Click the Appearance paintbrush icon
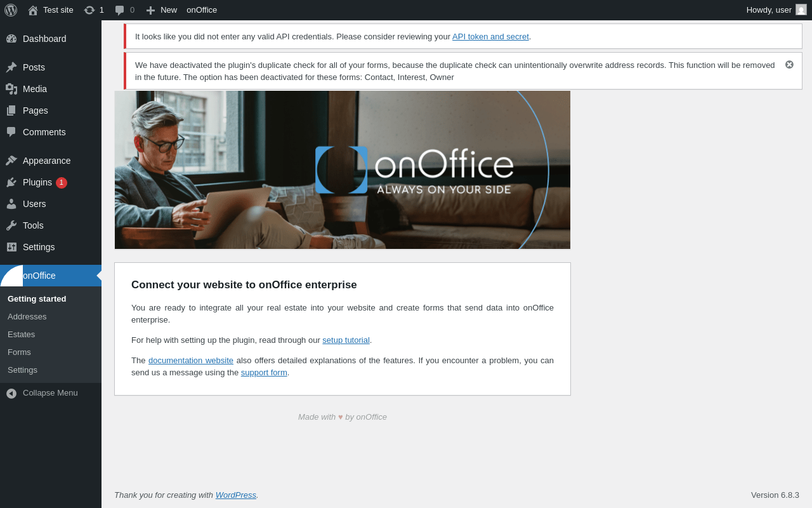The height and width of the screenshot is (508, 812). tap(11, 161)
